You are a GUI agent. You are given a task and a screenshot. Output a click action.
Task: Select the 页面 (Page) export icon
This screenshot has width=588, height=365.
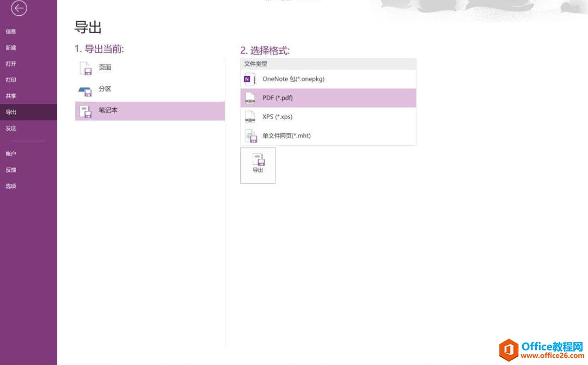point(85,67)
